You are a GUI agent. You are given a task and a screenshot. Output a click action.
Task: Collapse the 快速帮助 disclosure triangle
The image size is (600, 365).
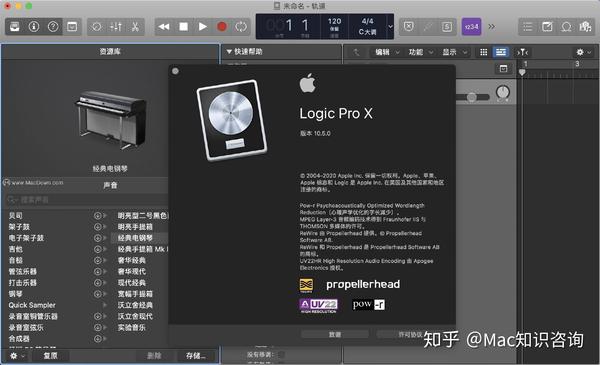229,51
